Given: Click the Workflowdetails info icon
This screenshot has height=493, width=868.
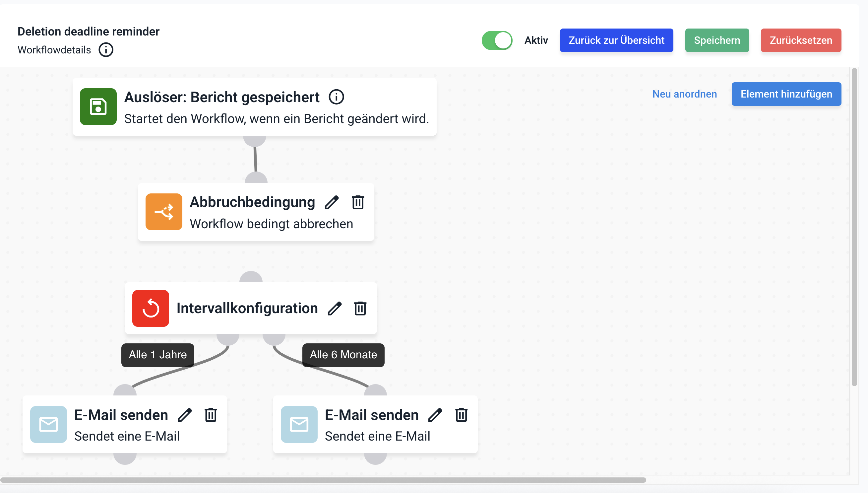Looking at the screenshot, I should tap(106, 50).
